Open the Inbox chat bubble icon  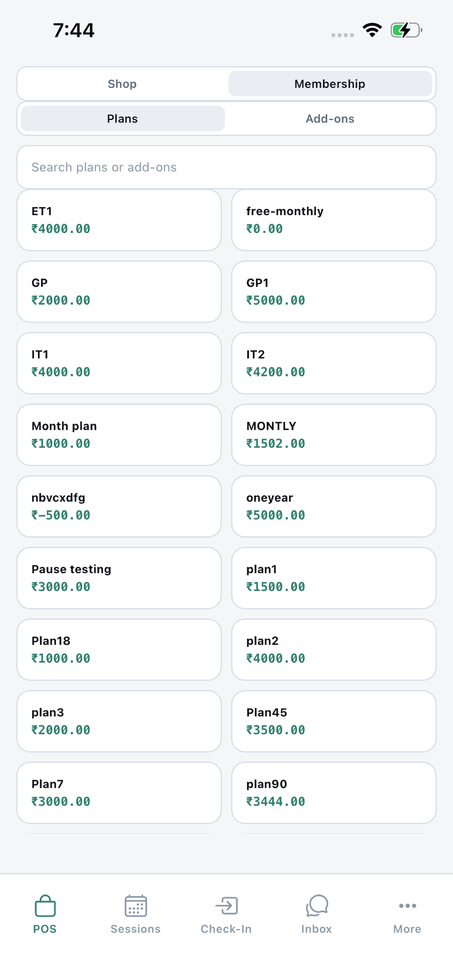click(317, 906)
